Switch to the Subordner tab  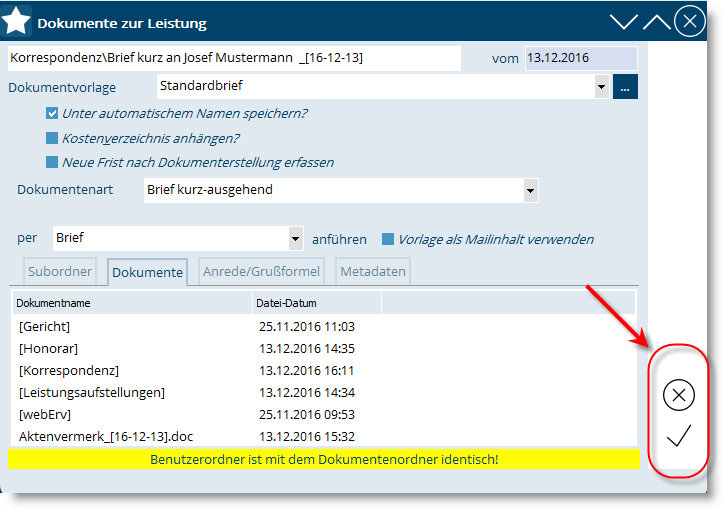61,272
